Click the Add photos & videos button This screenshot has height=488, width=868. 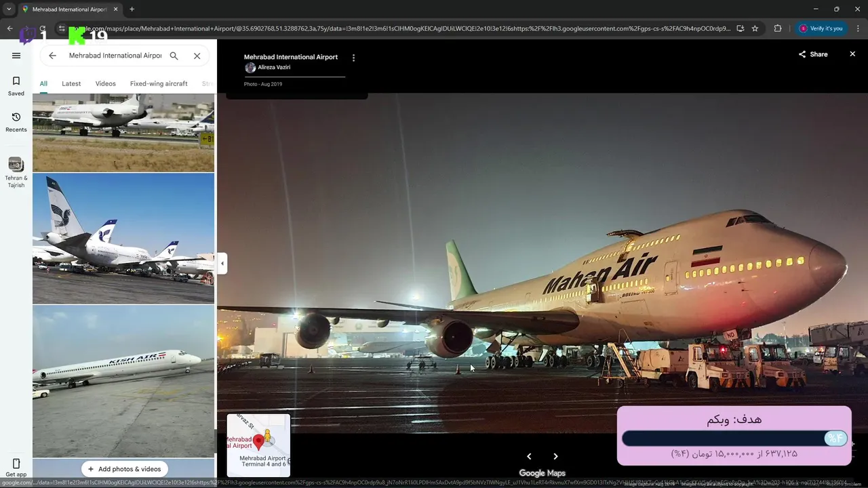pos(125,469)
